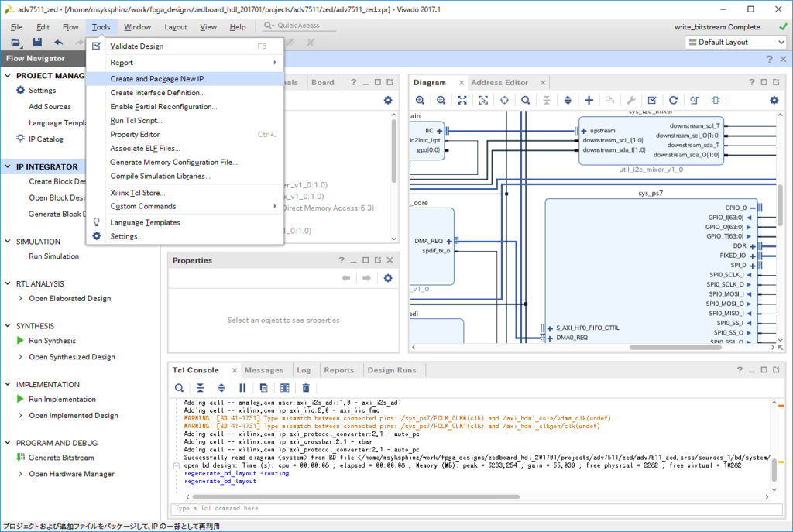This screenshot has height=532, width=793.
Task: Open Diagram settings gear
Action: pyautogui.click(x=774, y=100)
